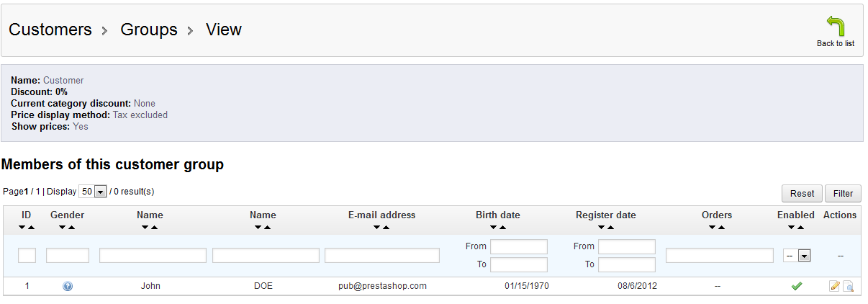Image resolution: width=868 pixels, height=304 pixels.
Task: Click the edit pencil icon for John
Action: click(x=835, y=286)
